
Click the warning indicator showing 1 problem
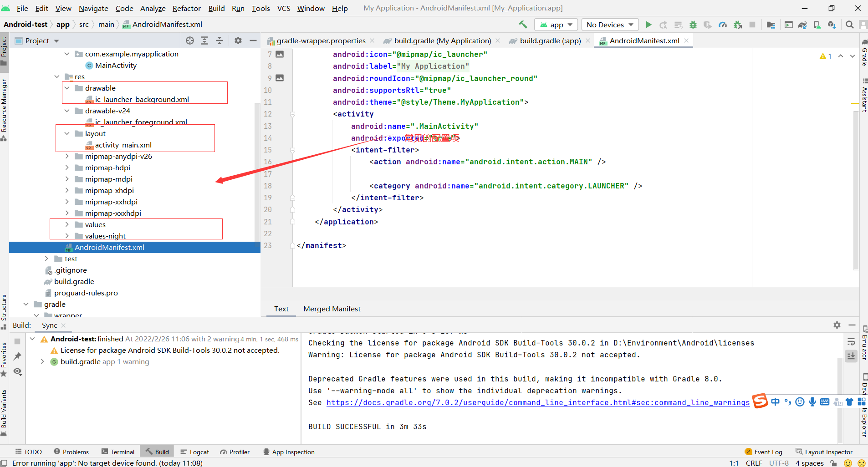pyautogui.click(x=826, y=56)
